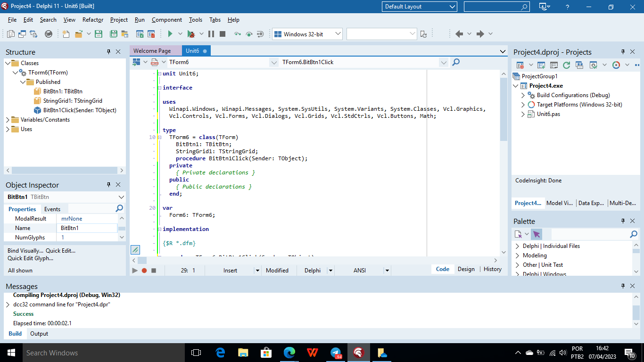The width and height of the screenshot is (644, 362).
Task: Click the macro record red circle button
Action: (x=144, y=271)
